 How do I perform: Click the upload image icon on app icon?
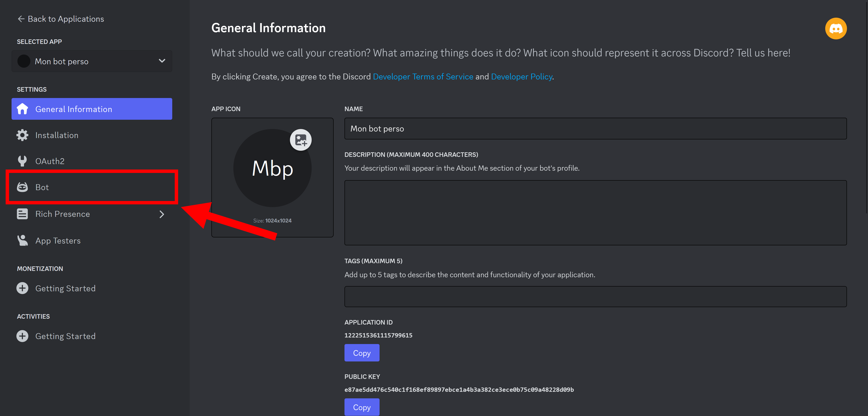point(301,140)
